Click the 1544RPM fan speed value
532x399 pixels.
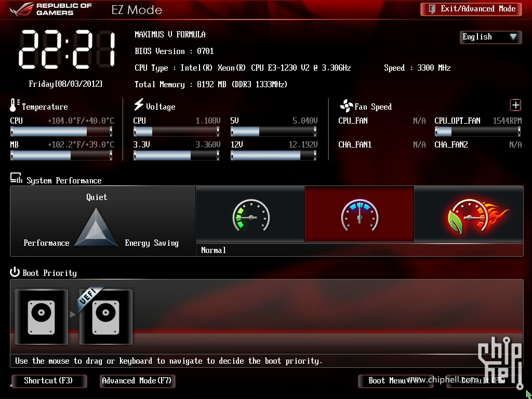coord(507,121)
